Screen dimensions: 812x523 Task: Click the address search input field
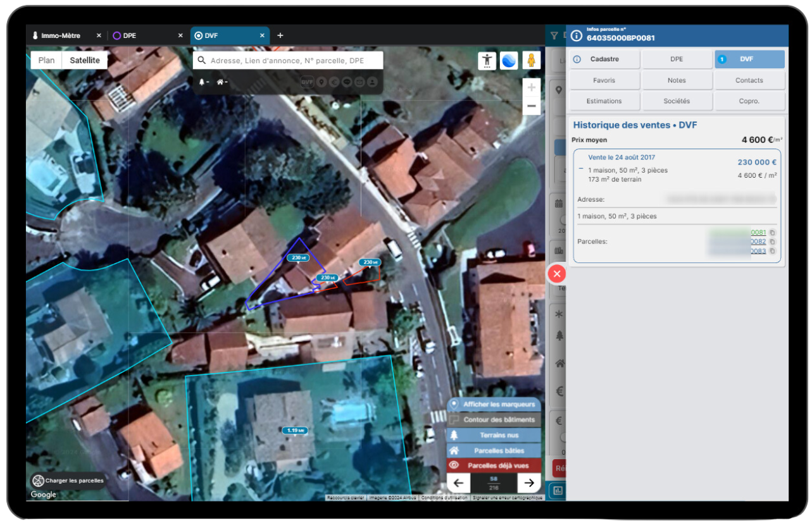[288, 61]
